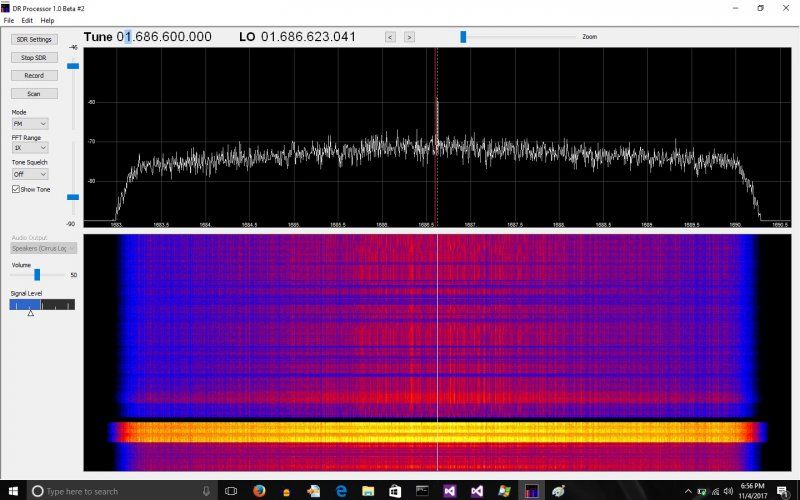Screen dimensions: 800x500
Task: Click the -80 dB axis label
Action: pos(91,181)
